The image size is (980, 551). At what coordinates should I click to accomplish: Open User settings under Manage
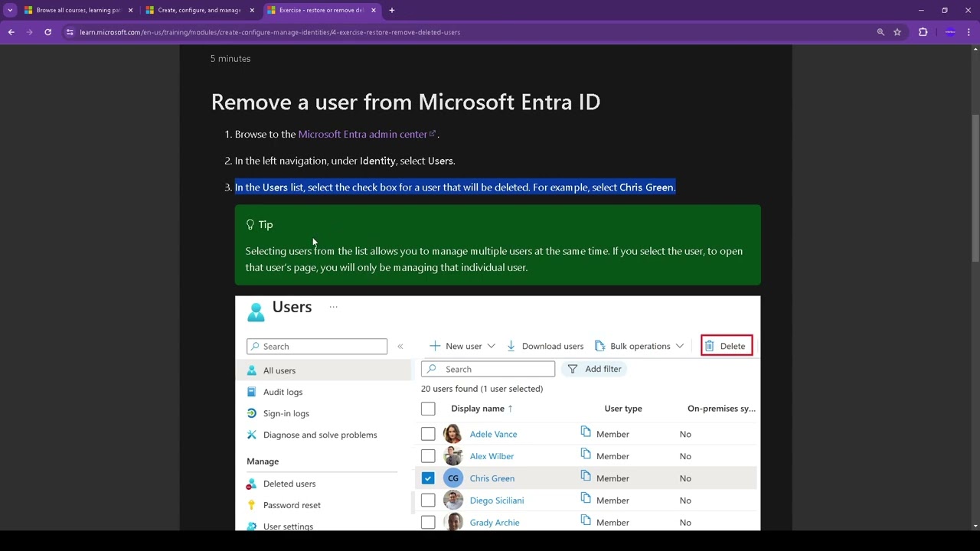pos(288,526)
